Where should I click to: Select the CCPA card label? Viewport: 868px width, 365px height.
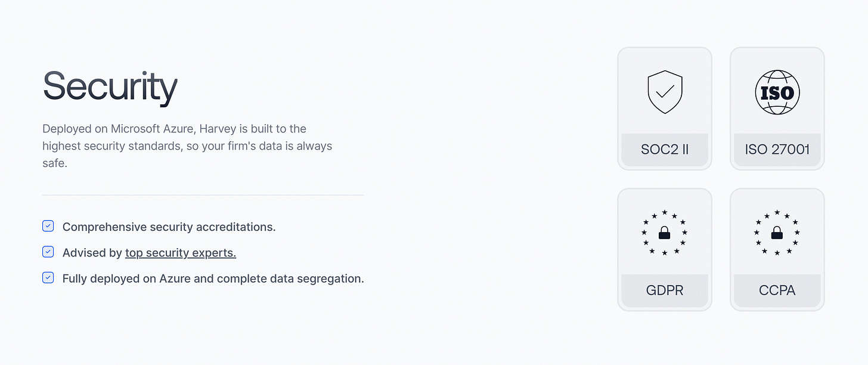click(777, 291)
